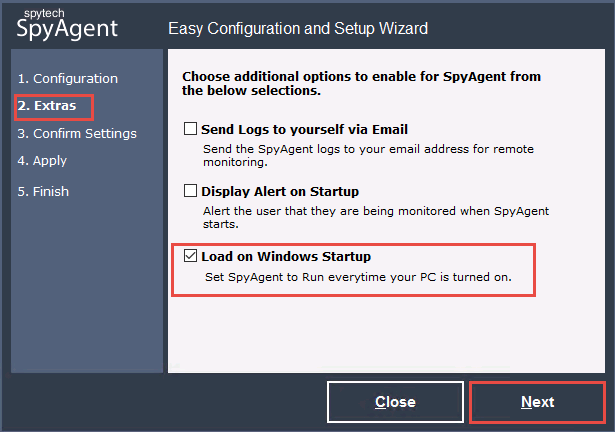
Task: Uncheck Load on Windows Startup option
Action: coord(190,256)
